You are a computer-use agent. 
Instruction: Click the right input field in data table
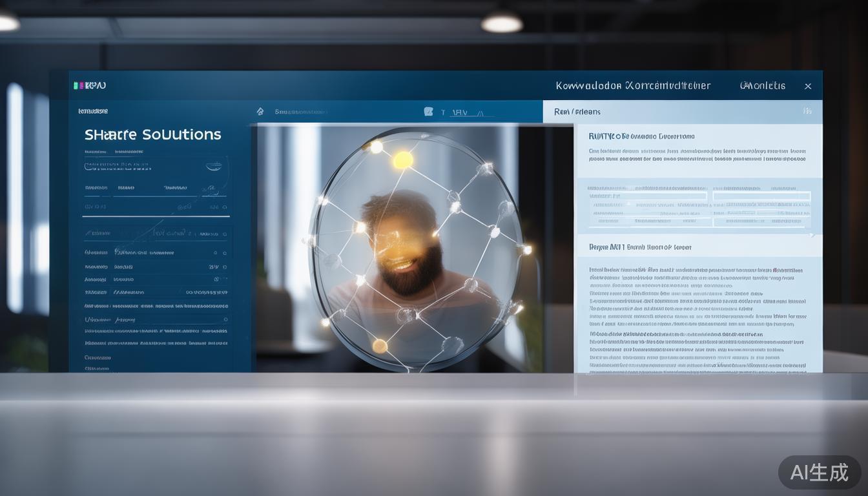coord(762,196)
